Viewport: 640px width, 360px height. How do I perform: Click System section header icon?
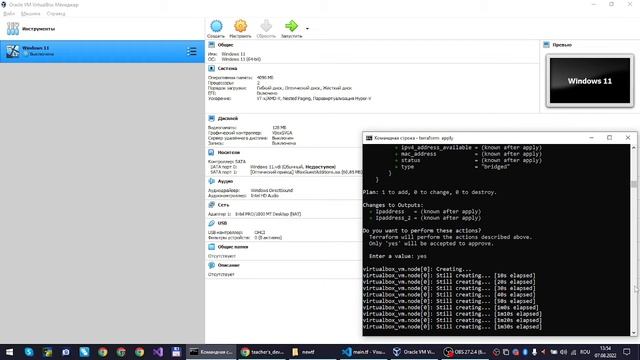coord(211,68)
